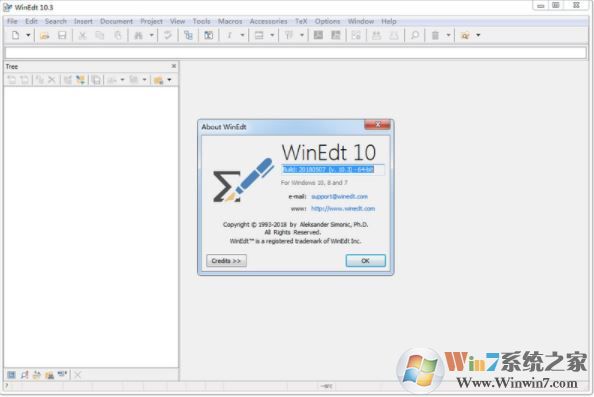Create a new document with the blank page icon
Screen dimensions: 594x397
coord(16,35)
